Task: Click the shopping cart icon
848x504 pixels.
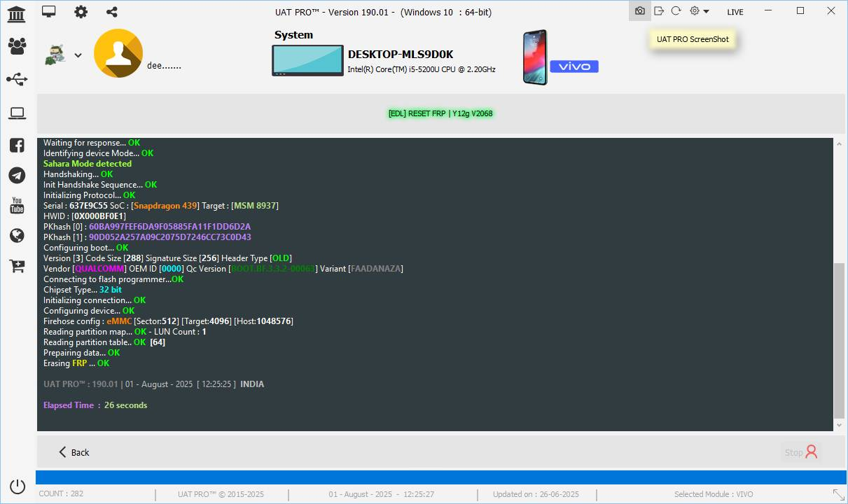Action: click(17, 266)
